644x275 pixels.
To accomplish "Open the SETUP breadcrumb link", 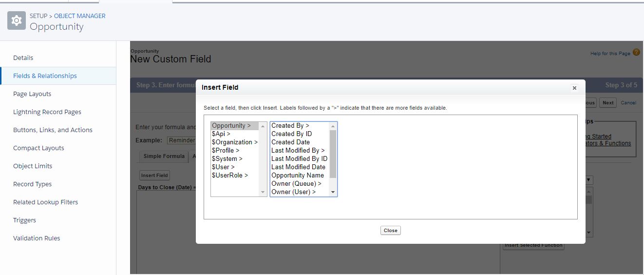I will pyautogui.click(x=38, y=16).
